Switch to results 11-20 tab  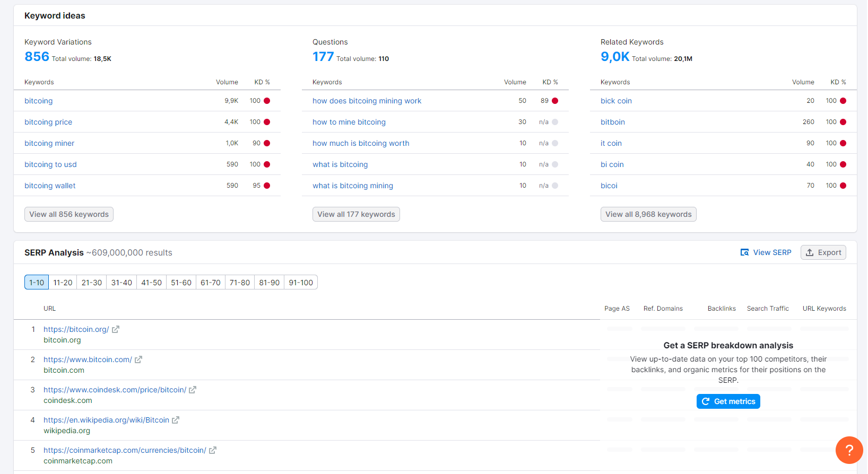tap(63, 283)
